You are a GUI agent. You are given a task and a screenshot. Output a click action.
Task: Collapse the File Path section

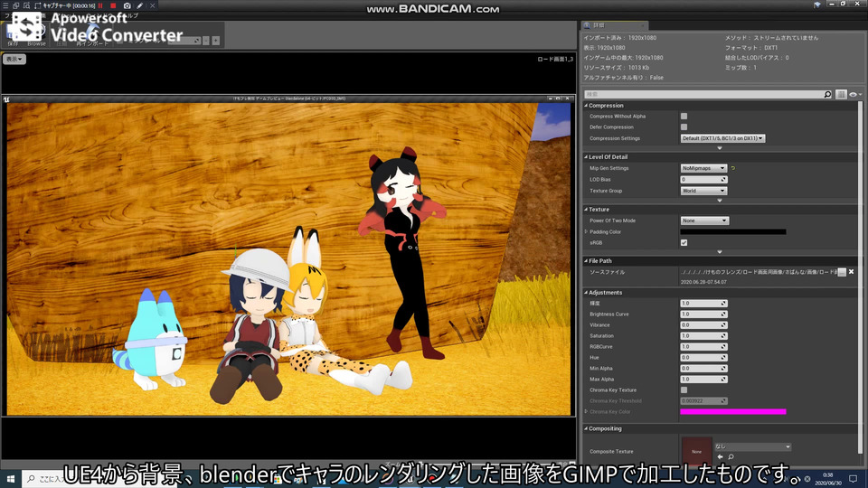pyautogui.click(x=586, y=260)
